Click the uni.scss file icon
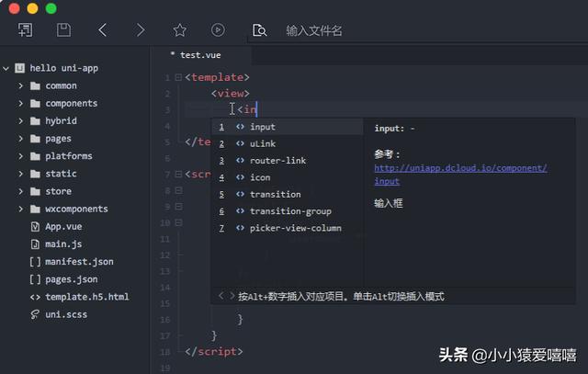 (35, 314)
